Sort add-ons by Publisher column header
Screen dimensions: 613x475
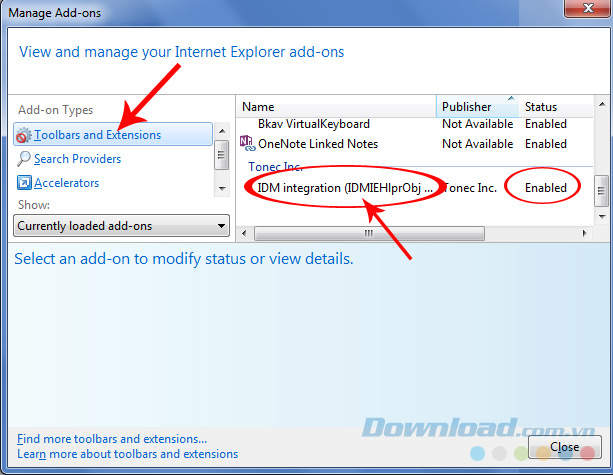(477, 106)
